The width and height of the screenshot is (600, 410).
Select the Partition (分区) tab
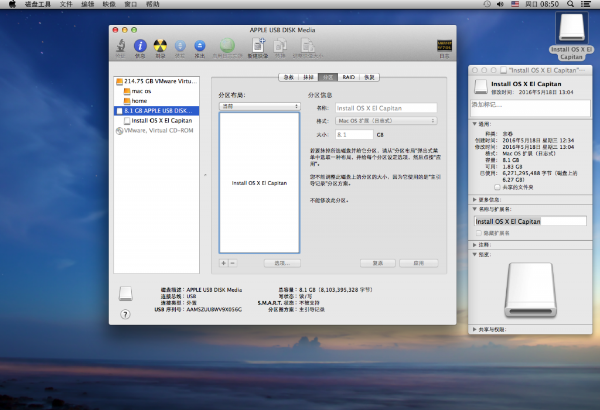(x=328, y=77)
